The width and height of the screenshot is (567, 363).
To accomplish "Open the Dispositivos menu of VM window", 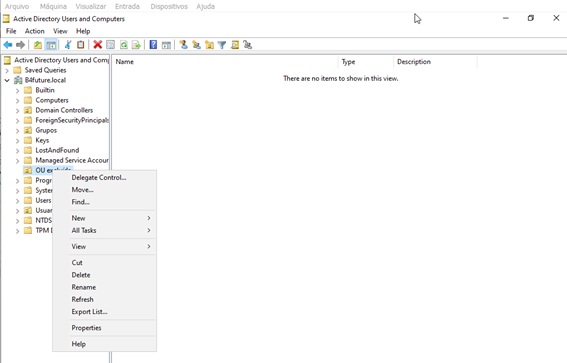I will [x=169, y=7].
